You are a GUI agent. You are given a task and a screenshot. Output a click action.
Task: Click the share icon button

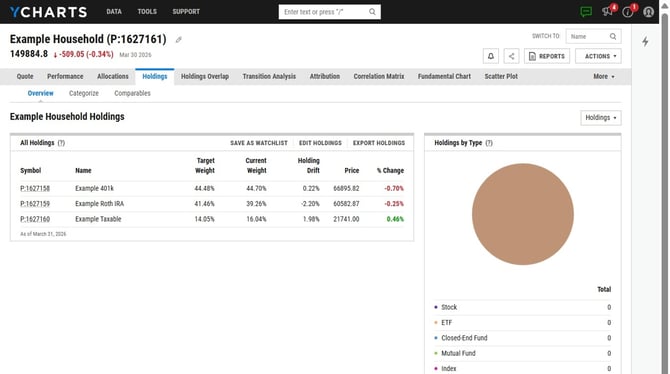point(511,56)
